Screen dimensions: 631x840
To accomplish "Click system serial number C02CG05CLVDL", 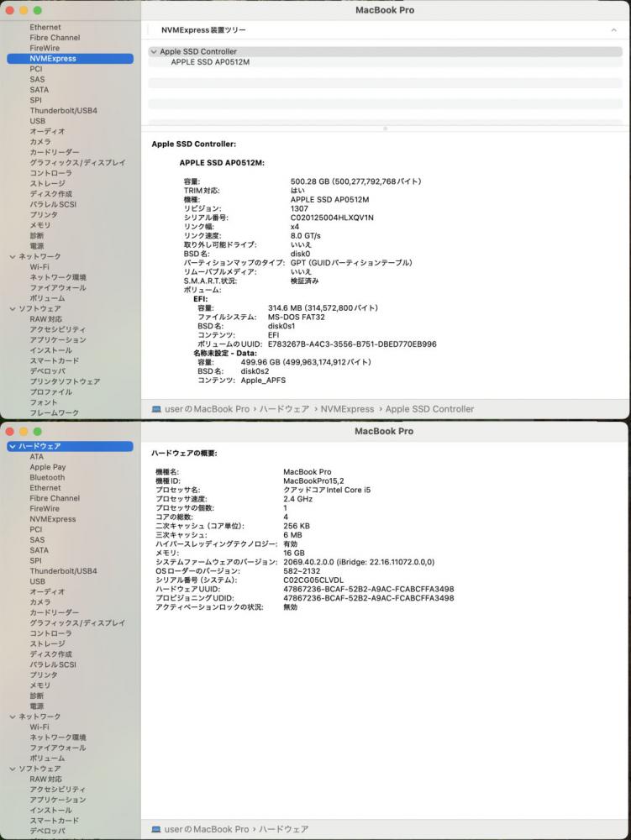I will [313, 580].
